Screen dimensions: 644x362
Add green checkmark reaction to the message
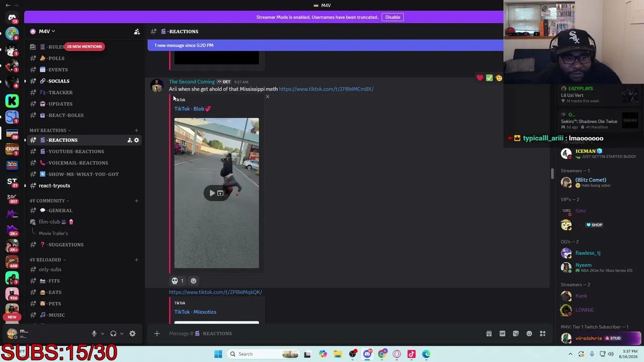[489, 78]
